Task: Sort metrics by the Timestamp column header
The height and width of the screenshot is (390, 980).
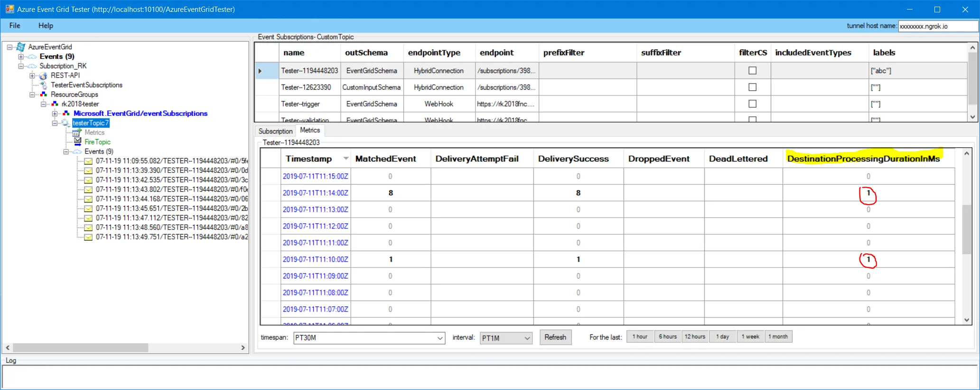Action: [316, 159]
